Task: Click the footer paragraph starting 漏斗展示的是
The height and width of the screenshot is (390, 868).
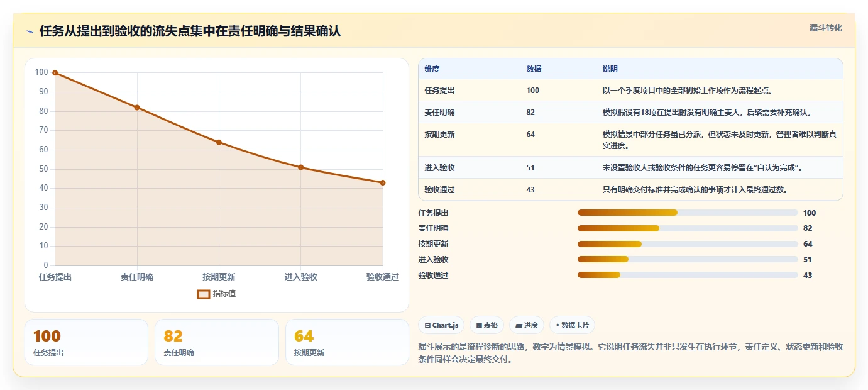Action: (x=630, y=354)
